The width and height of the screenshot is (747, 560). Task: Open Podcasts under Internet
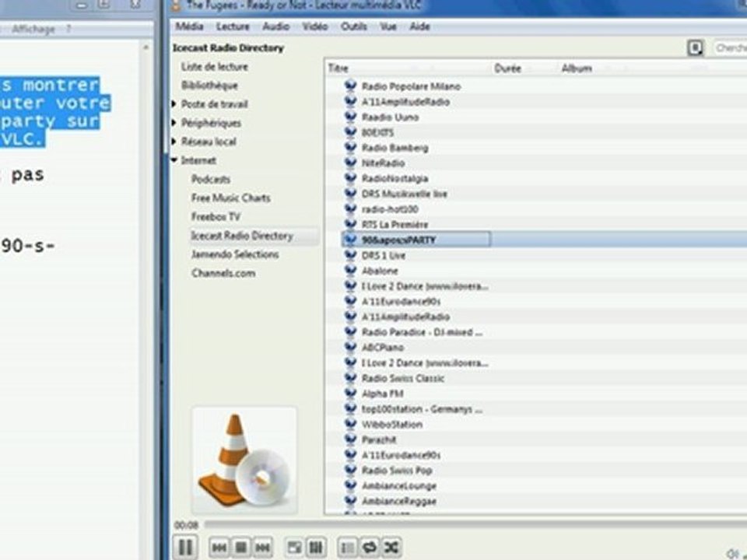211,180
